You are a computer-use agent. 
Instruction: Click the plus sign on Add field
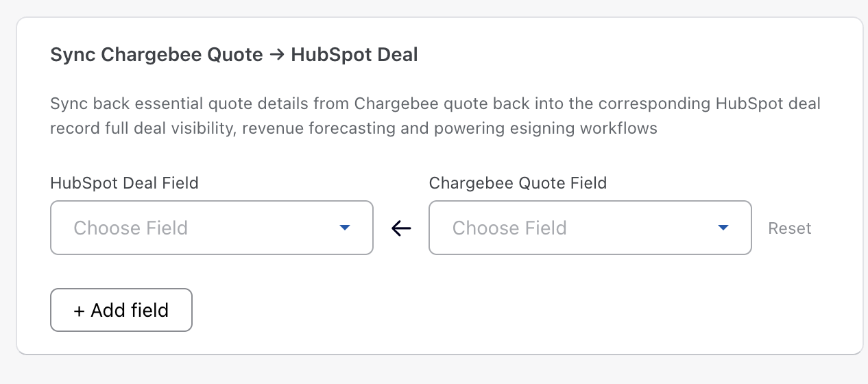click(x=79, y=311)
